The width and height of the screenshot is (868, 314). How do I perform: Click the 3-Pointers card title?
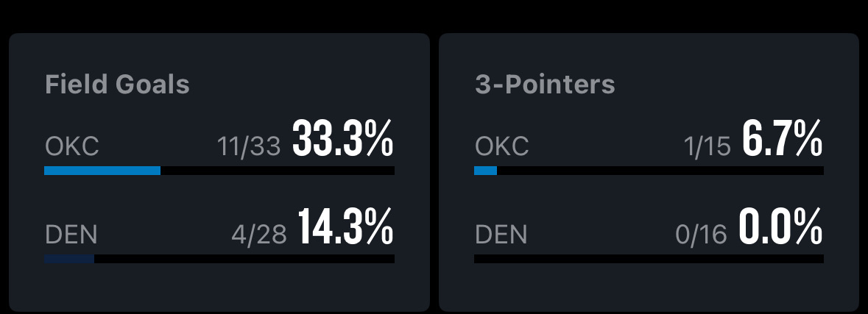(x=545, y=85)
